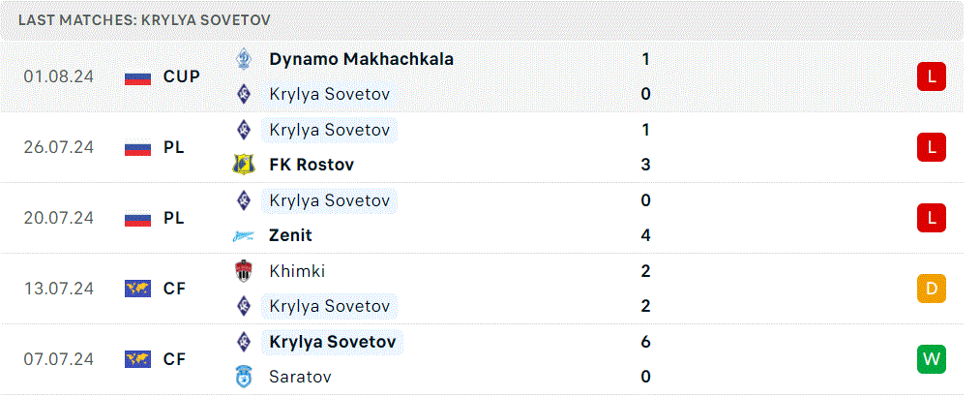
Task: Click the green W result badge
Action: coord(932,359)
